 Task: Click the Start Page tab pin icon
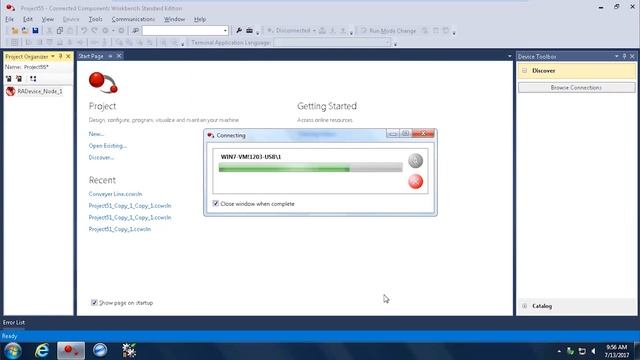[110, 56]
